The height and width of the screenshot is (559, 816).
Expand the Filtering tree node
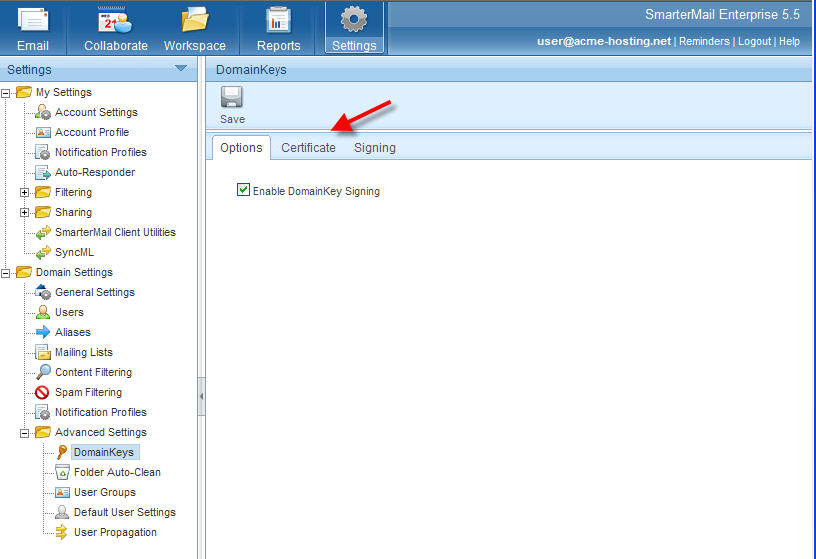pyautogui.click(x=24, y=193)
